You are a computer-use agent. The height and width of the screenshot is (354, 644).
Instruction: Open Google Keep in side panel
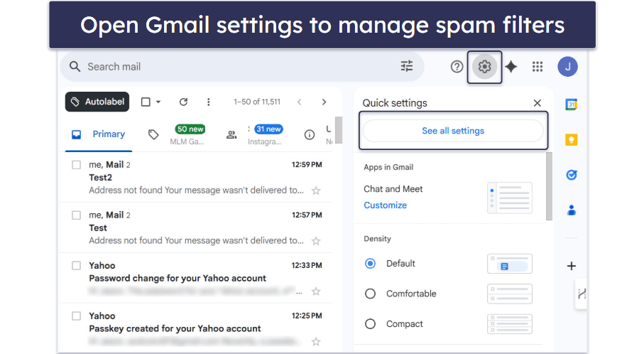point(572,140)
